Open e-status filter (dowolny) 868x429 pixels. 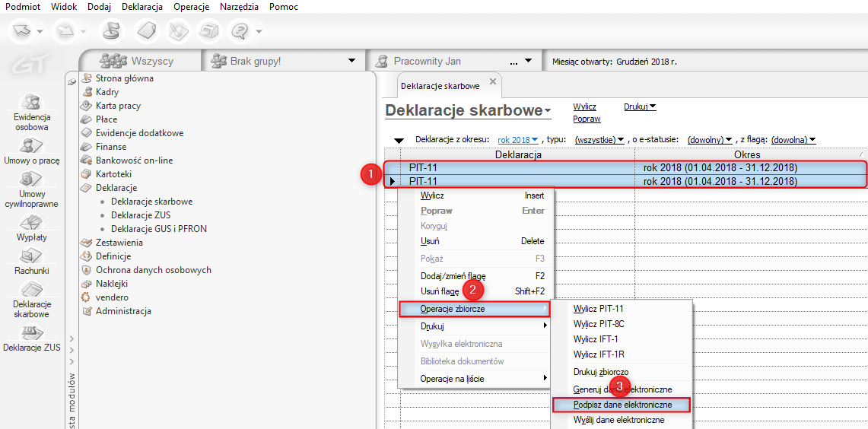(x=710, y=139)
